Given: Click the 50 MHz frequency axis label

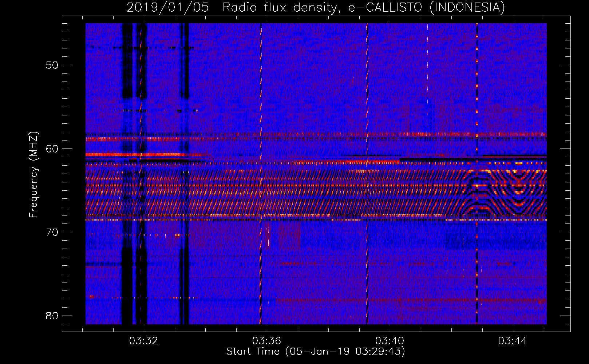Looking at the screenshot, I should coord(52,65).
